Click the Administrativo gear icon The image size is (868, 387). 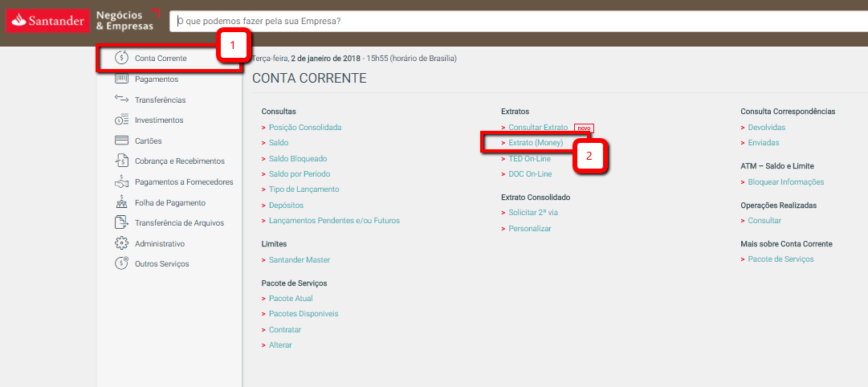click(x=121, y=243)
